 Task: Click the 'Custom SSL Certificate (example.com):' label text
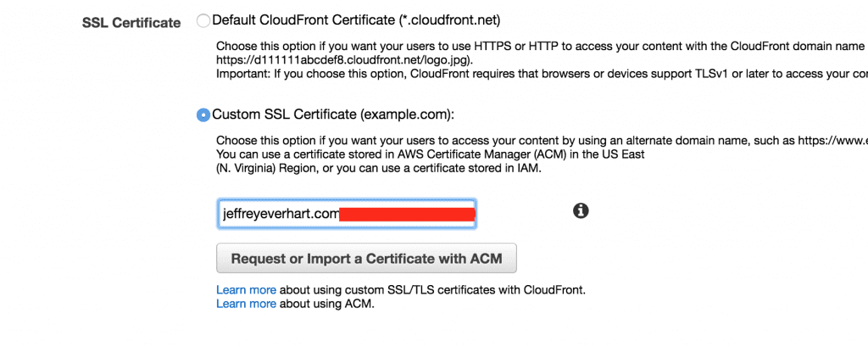(333, 115)
